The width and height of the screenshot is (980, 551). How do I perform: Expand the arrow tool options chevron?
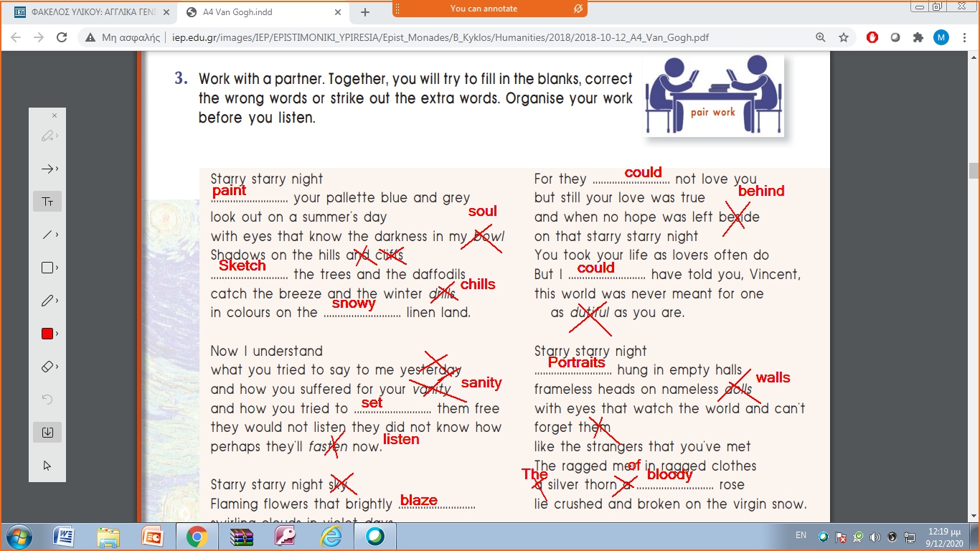coord(57,169)
